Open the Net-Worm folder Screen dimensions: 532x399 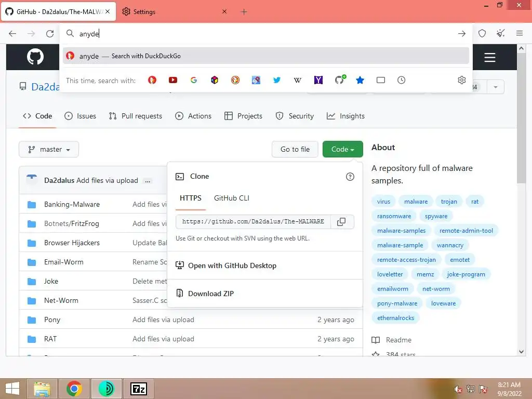(61, 301)
